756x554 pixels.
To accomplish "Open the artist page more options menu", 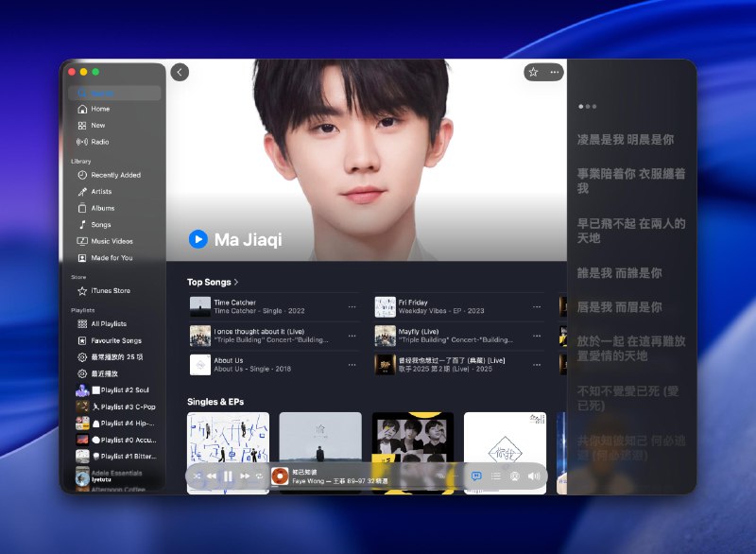I will [x=555, y=72].
